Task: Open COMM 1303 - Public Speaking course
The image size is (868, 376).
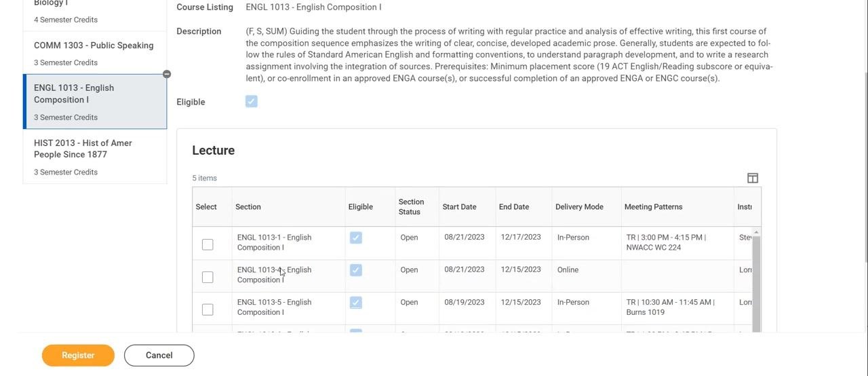Action: (x=95, y=53)
